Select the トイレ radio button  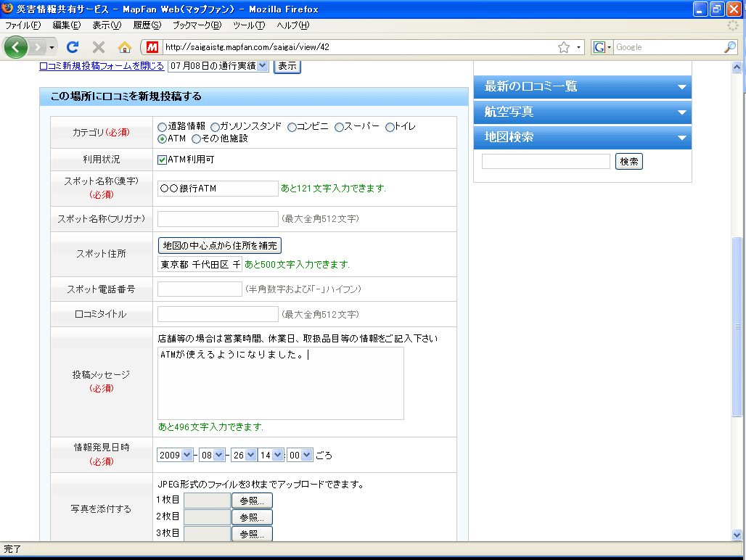(x=389, y=126)
